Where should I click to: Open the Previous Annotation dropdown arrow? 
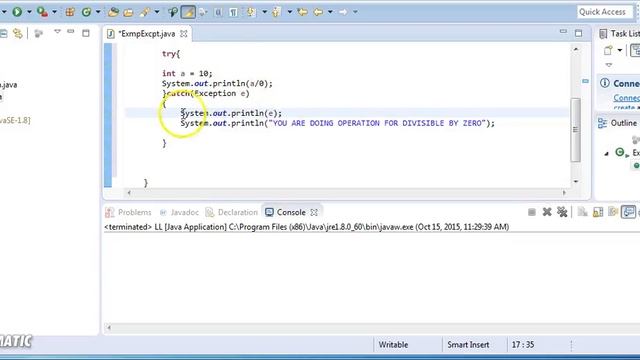[x=290, y=12]
